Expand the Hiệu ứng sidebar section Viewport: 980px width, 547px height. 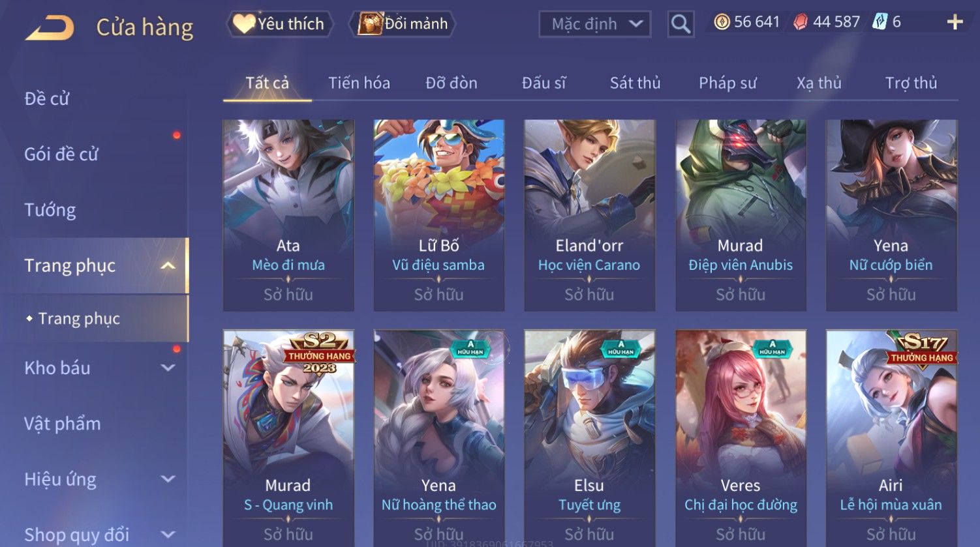168,479
